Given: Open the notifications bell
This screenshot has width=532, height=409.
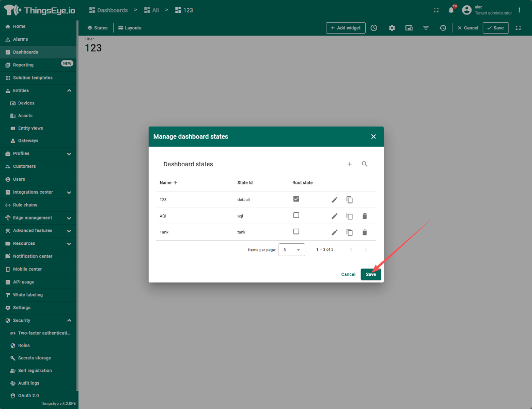Looking at the screenshot, I should click(x=451, y=10).
